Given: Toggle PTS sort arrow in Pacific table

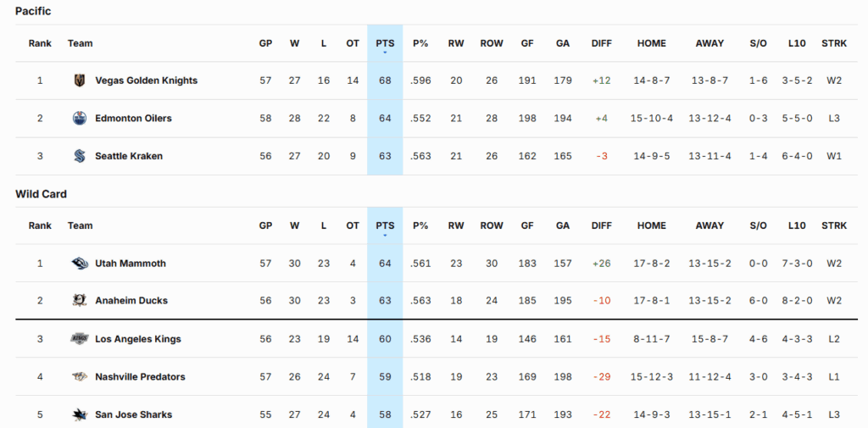Looking at the screenshot, I should (x=385, y=53).
